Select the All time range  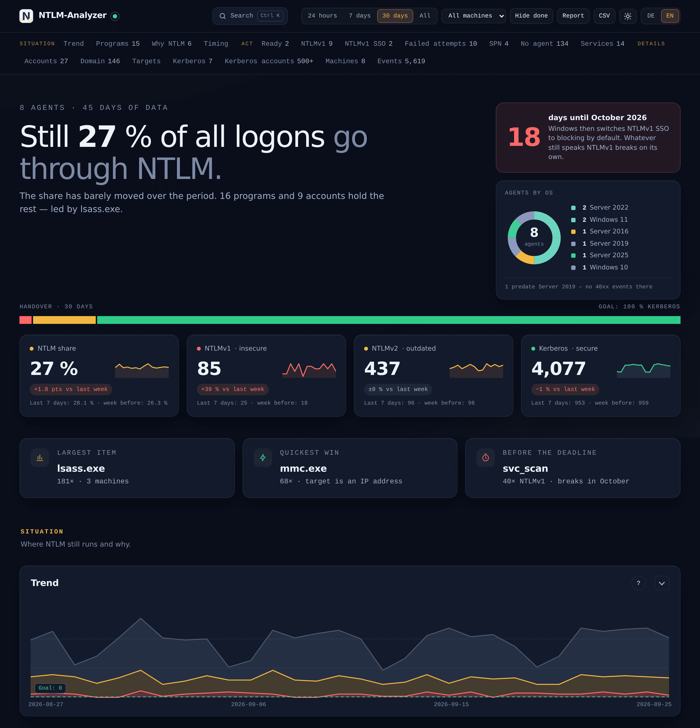point(425,16)
